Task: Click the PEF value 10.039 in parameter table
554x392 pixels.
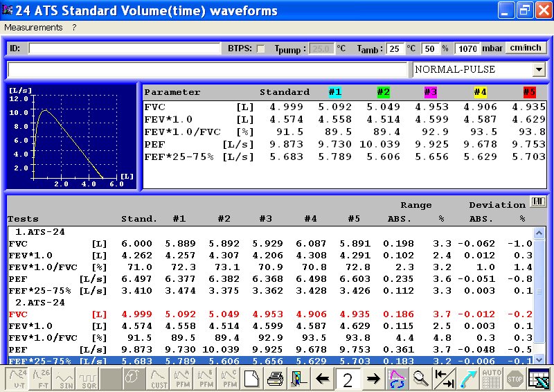Action: pos(379,144)
